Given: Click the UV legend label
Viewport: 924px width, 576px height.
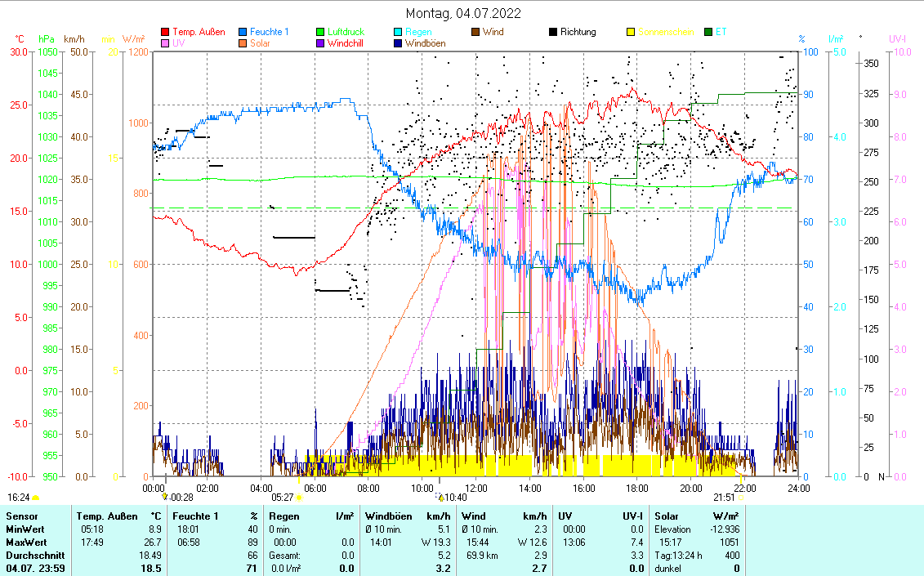Looking at the screenshot, I should point(179,43).
